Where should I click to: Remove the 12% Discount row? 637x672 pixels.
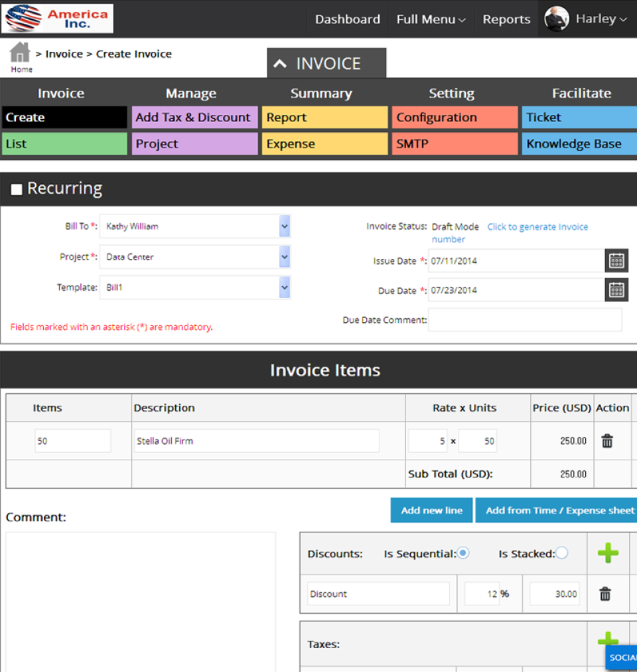click(605, 594)
